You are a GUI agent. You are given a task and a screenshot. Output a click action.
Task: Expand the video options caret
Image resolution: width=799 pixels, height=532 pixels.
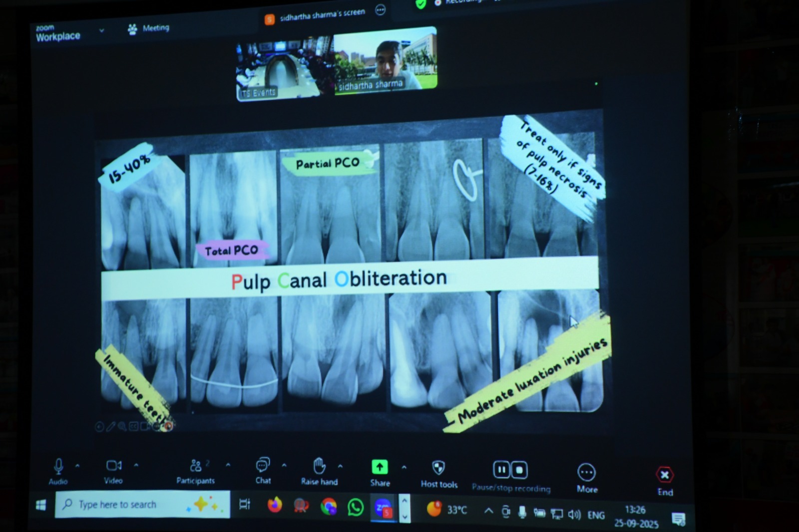pos(136,465)
